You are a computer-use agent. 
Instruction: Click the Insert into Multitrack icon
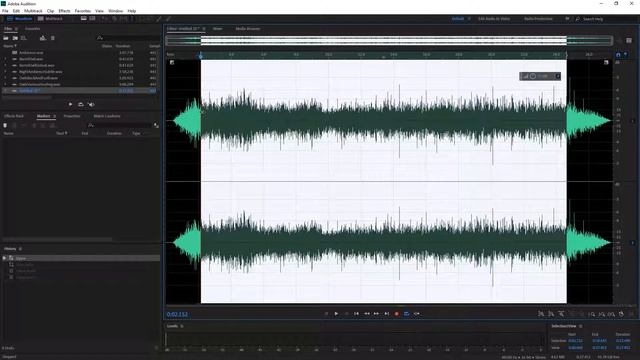pyautogui.click(x=43, y=38)
